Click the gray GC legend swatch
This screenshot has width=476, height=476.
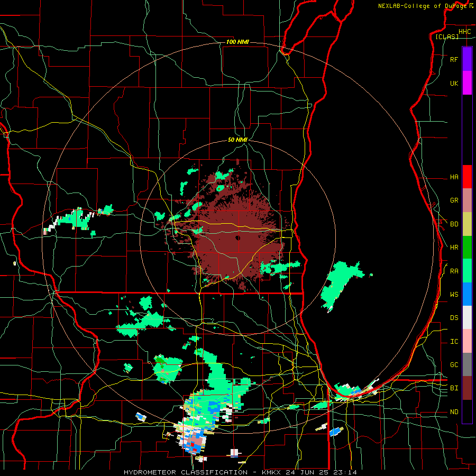pos(467,364)
